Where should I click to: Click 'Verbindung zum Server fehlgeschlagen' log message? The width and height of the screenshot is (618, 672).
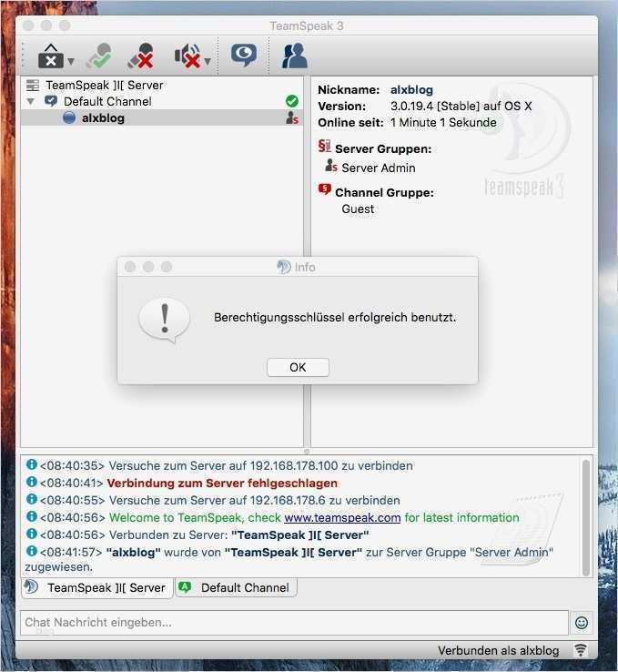pos(222,483)
